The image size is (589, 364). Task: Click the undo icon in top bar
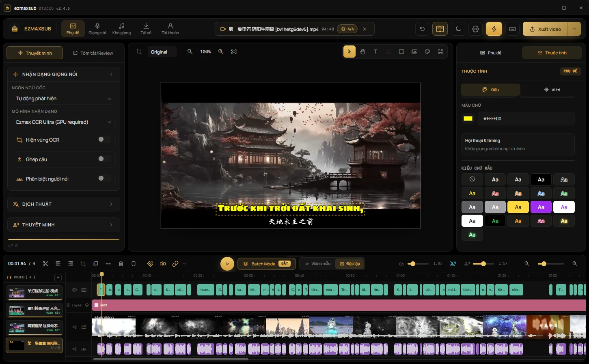422,29
